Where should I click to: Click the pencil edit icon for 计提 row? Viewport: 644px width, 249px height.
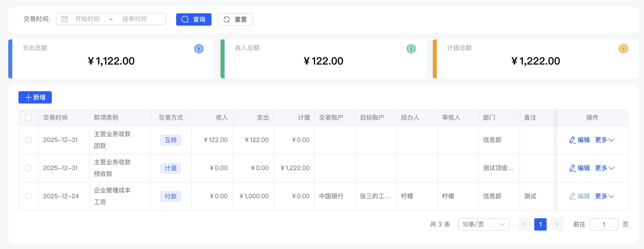pos(572,168)
